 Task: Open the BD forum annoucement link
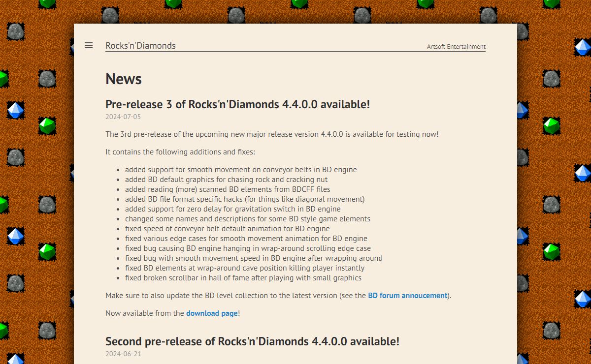(x=408, y=296)
